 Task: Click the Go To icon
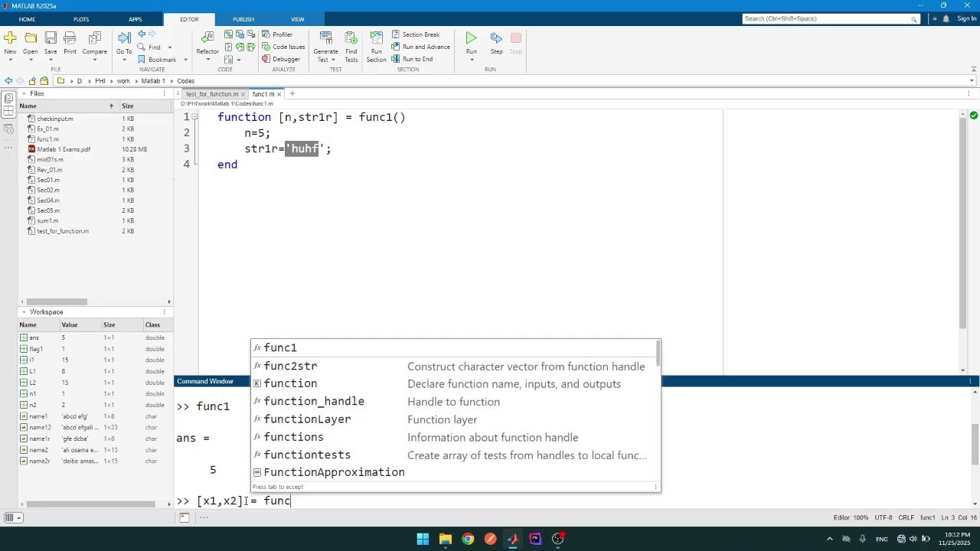point(124,37)
